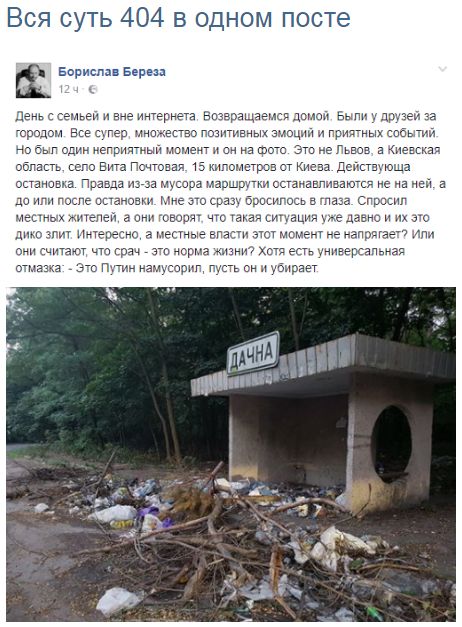Click the purple plastic bag in the trash pile
Viewport: 462px width, 627px height.
pyautogui.click(x=154, y=516)
